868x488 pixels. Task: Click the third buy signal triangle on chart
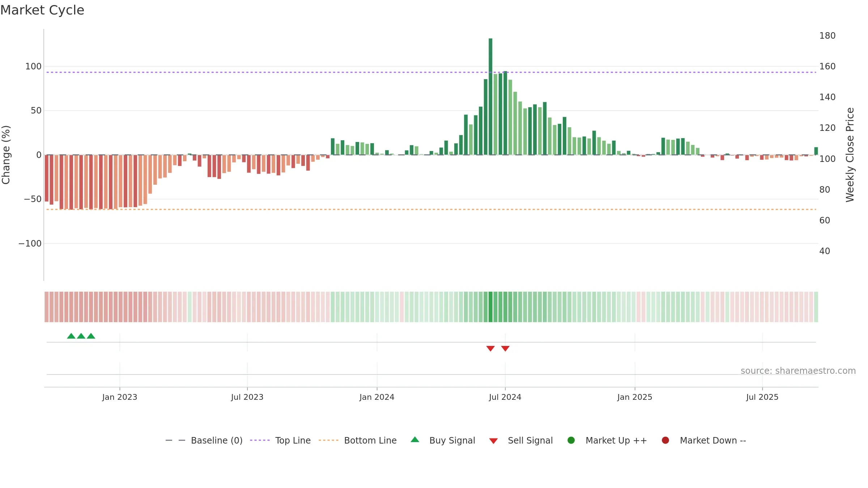(x=91, y=336)
